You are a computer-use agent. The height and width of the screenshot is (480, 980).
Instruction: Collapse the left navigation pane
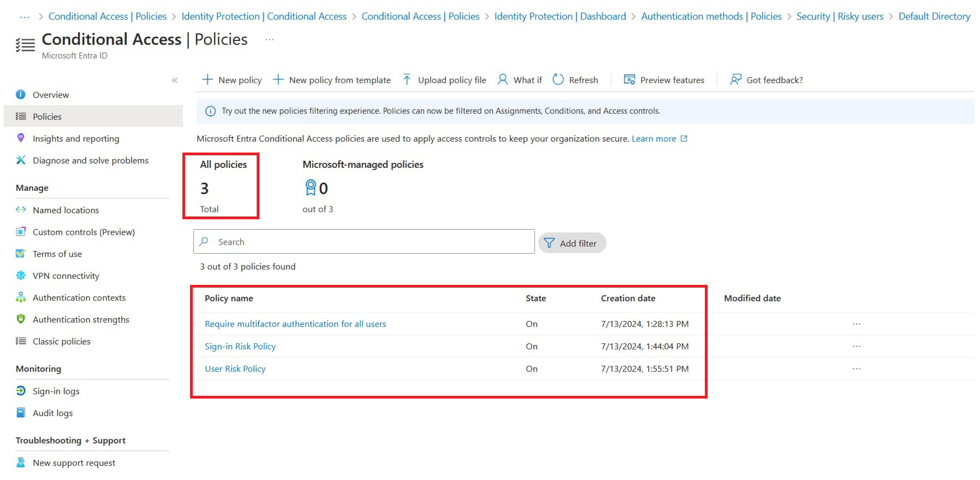coord(175,80)
